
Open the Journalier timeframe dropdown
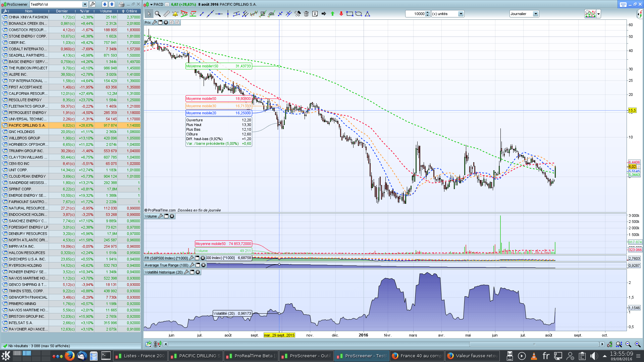pos(536,14)
